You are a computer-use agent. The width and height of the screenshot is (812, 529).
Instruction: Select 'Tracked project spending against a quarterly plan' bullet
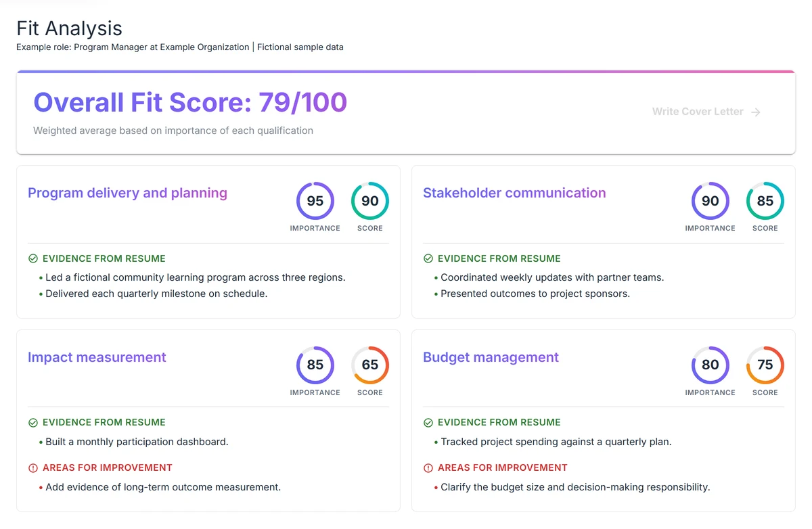pos(556,442)
